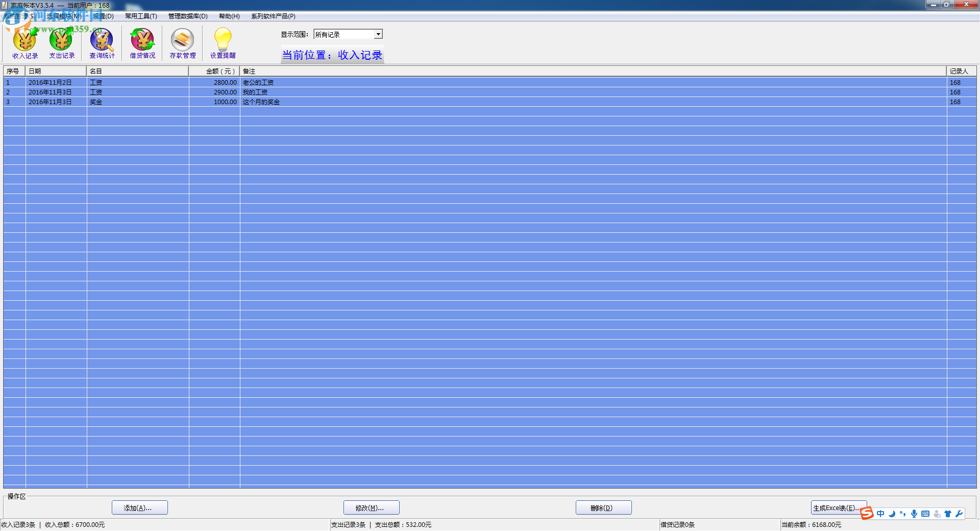Open the 常用工具(T) menu
The image size is (980, 531).
[x=141, y=16]
